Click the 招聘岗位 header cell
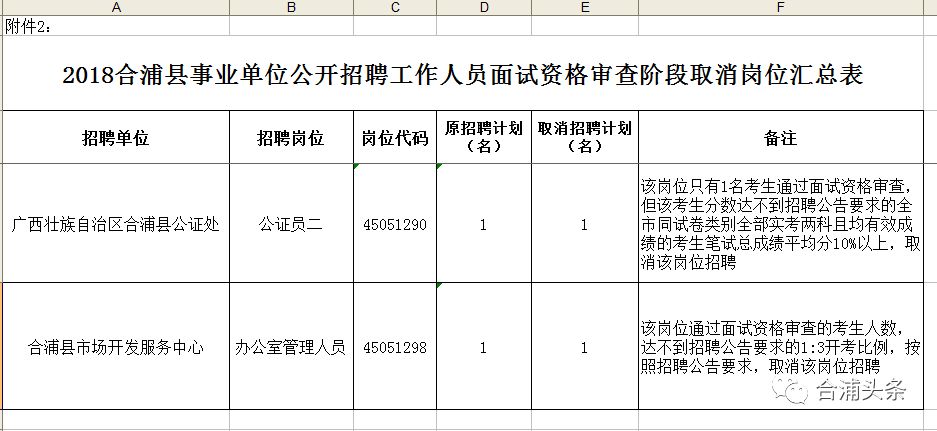 coord(292,137)
